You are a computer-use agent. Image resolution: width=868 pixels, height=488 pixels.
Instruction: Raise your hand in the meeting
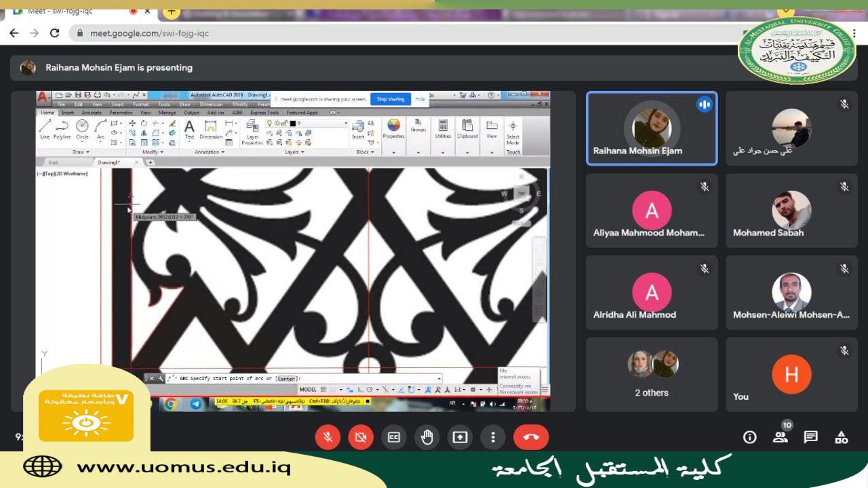coord(427,437)
